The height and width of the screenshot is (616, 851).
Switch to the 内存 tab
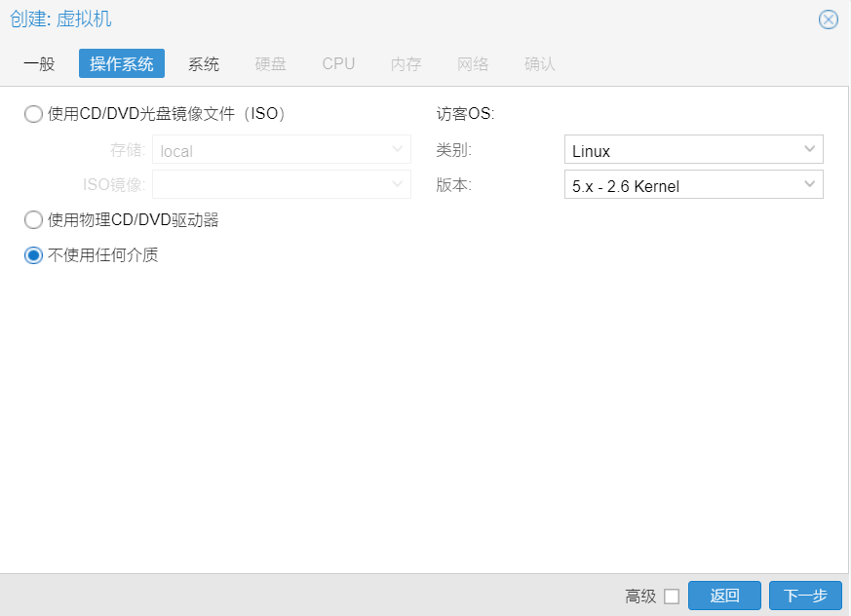coord(406,64)
